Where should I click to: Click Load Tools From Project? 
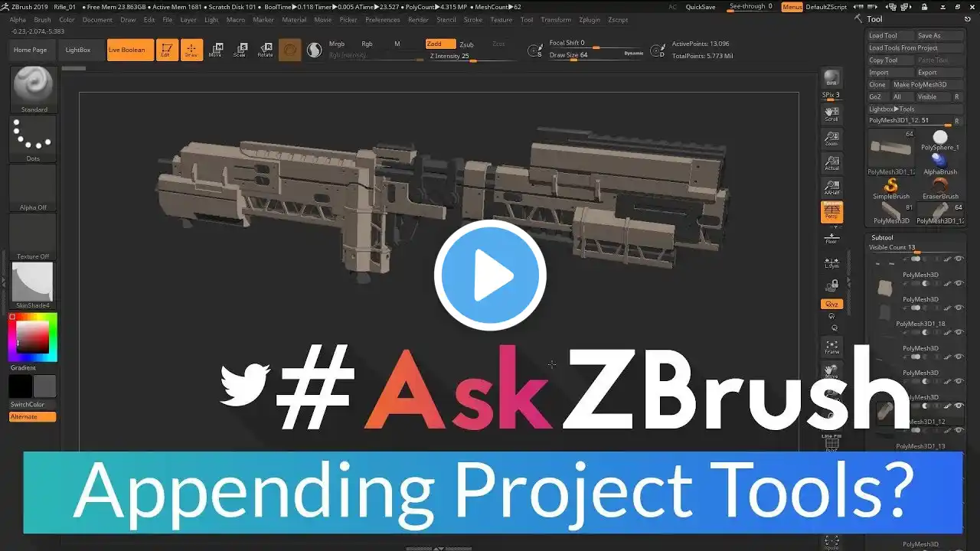[x=914, y=47]
